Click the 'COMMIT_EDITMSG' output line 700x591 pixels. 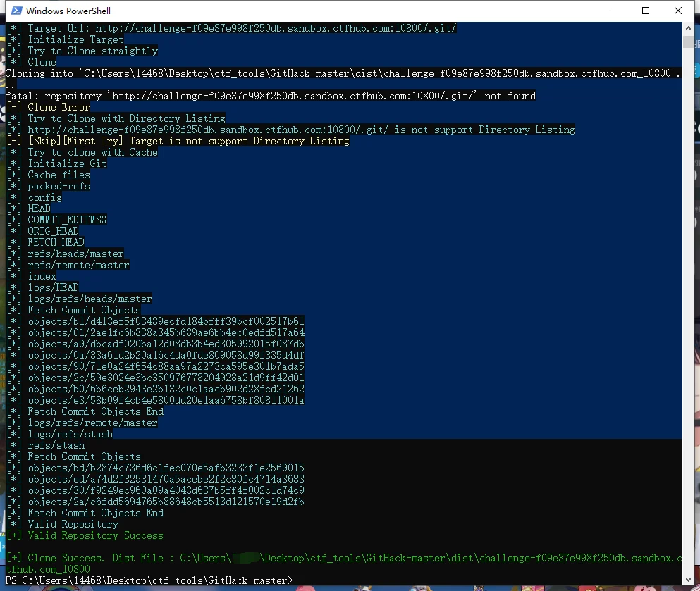(66, 220)
